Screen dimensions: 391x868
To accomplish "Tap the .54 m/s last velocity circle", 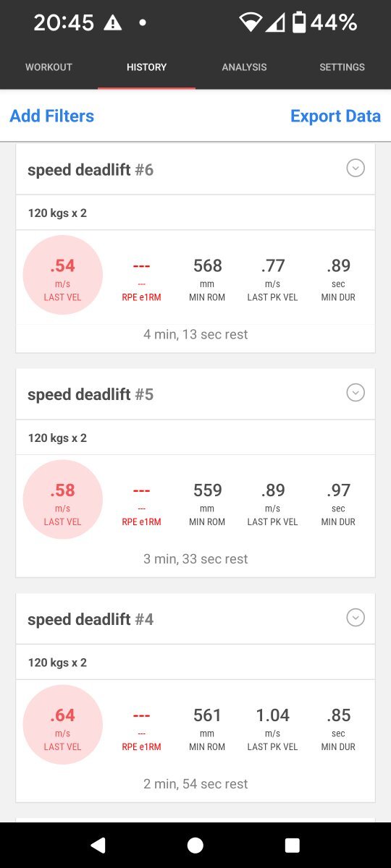I will pyautogui.click(x=63, y=275).
